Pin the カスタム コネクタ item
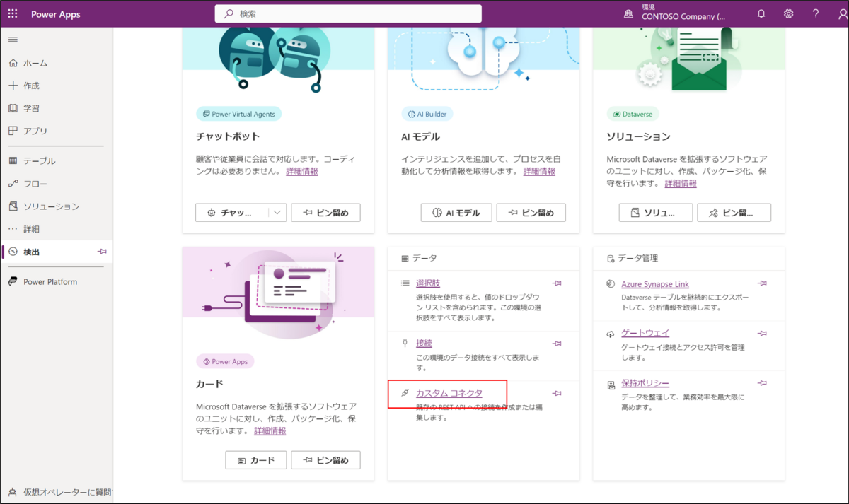This screenshot has width=849, height=504. point(557,393)
